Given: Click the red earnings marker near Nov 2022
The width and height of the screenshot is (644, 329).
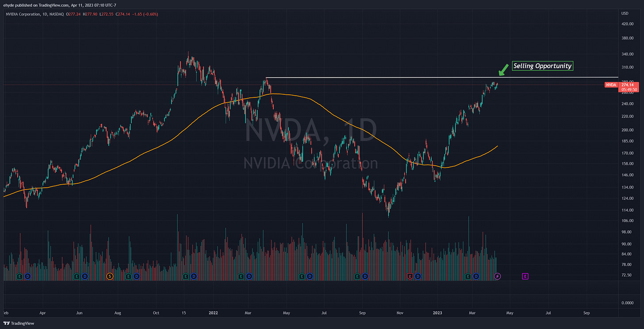Looking at the screenshot, I should click(410, 276).
